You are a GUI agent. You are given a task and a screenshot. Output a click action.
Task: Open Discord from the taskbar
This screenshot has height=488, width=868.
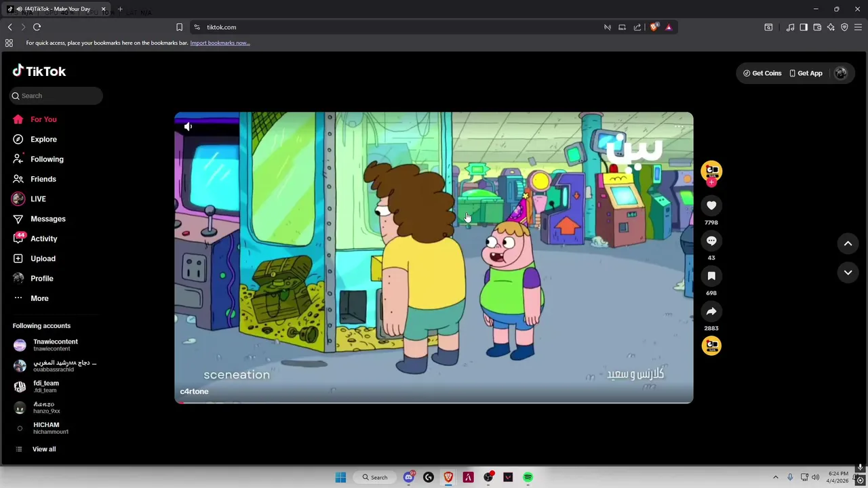408,477
